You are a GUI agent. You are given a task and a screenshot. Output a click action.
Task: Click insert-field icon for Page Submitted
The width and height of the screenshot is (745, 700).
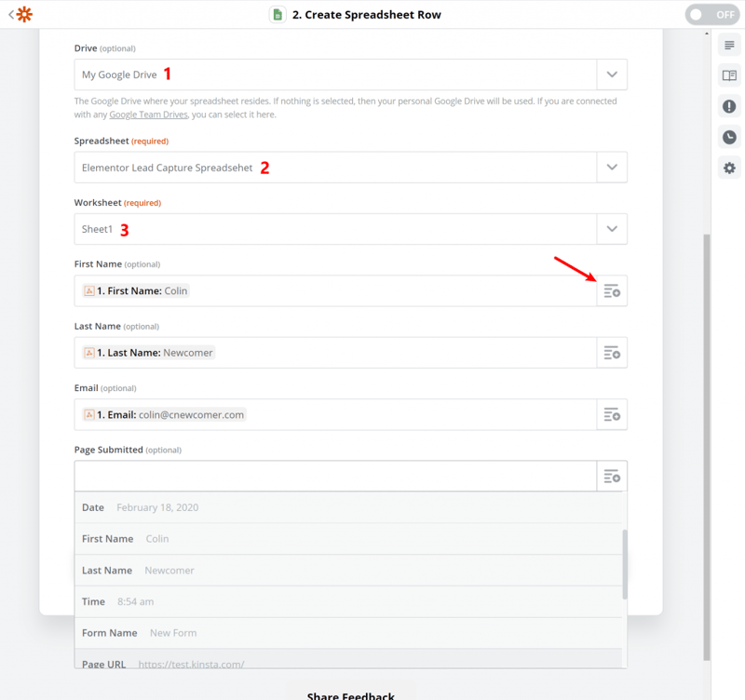tap(612, 476)
